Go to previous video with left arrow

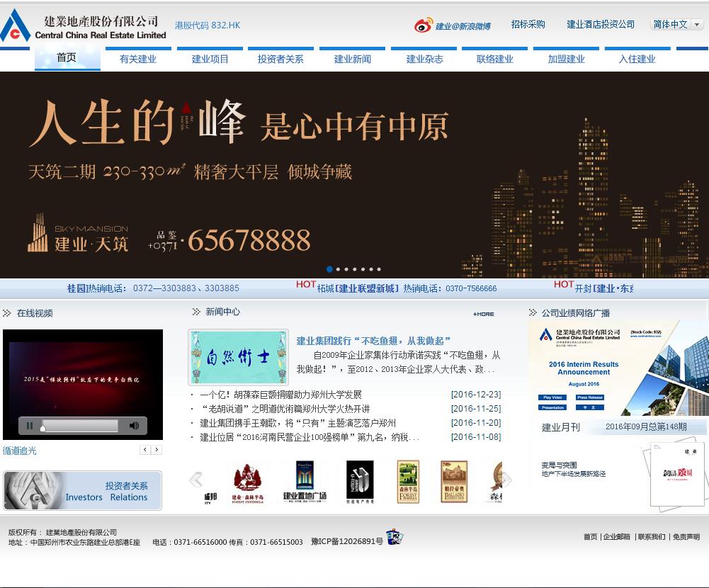(x=145, y=450)
